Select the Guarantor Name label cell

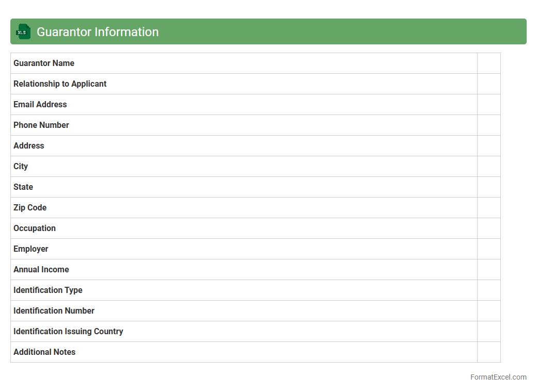click(44, 63)
